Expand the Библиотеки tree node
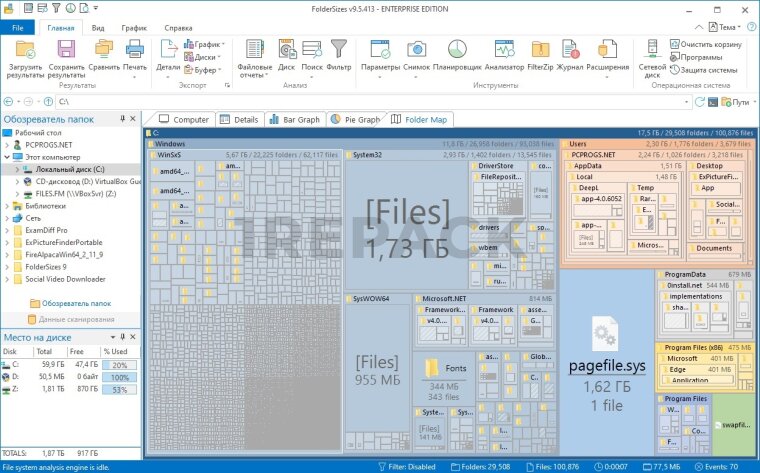 pyautogui.click(x=6, y=205)
